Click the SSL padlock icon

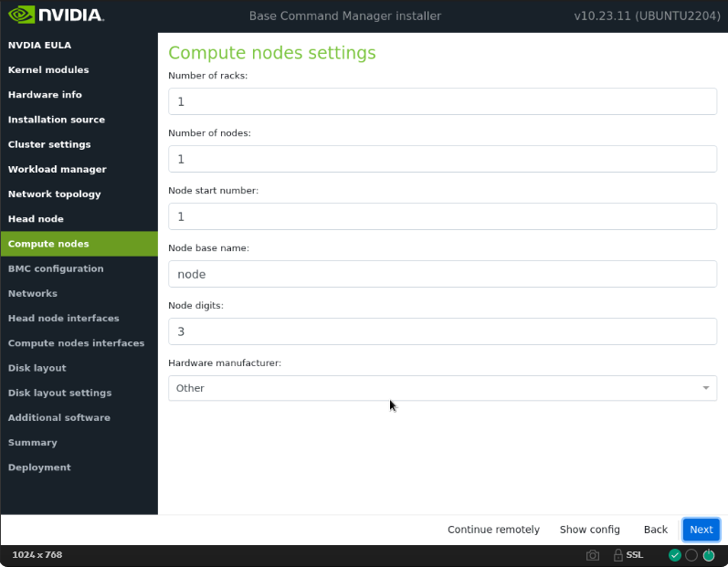(x=618, y=555)
